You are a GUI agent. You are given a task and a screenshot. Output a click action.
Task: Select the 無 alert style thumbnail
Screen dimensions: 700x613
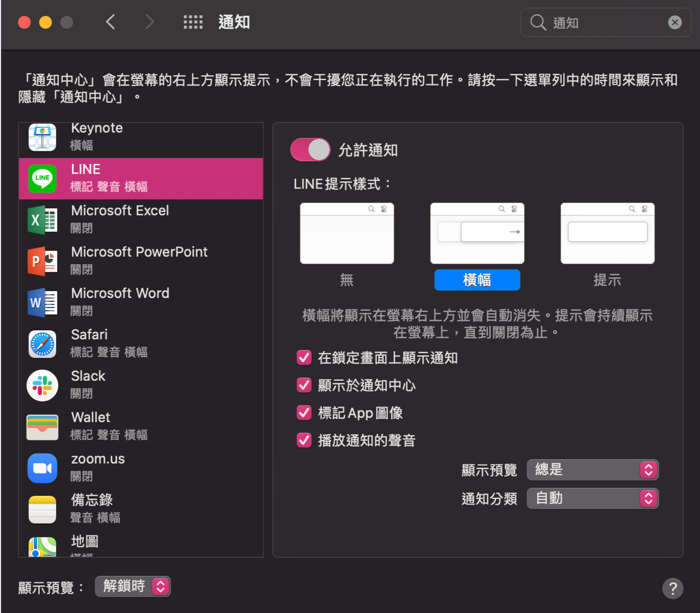347,233
